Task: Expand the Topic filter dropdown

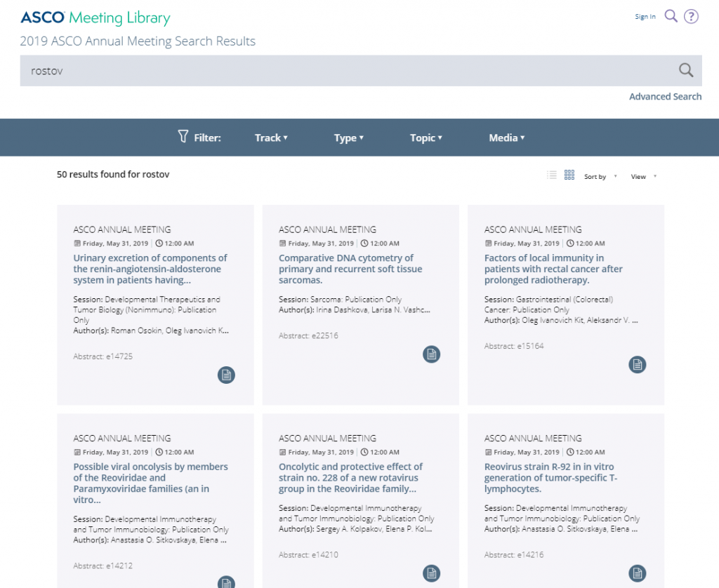Action: point(426,138)
